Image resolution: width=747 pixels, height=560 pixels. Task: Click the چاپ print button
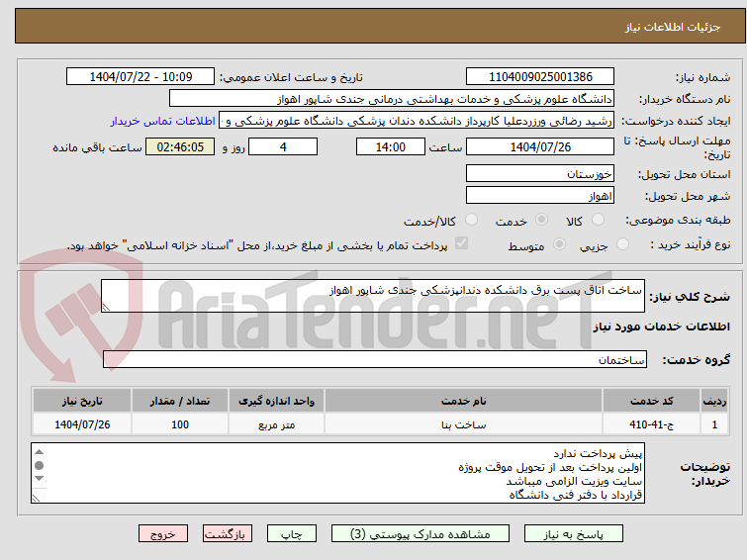[292, 534]
